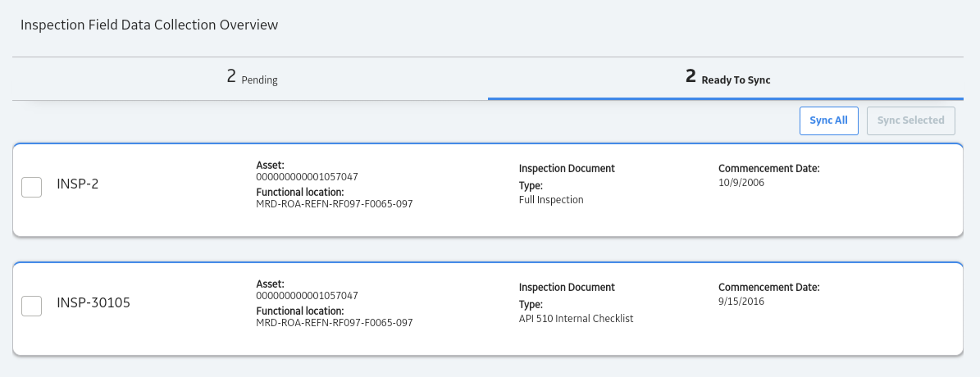Image resolution: width=980 pixels, height=377 pixels.
Task: Select INSP-2 asset number 000000000001057047
Action: click(x=307, y=177)
